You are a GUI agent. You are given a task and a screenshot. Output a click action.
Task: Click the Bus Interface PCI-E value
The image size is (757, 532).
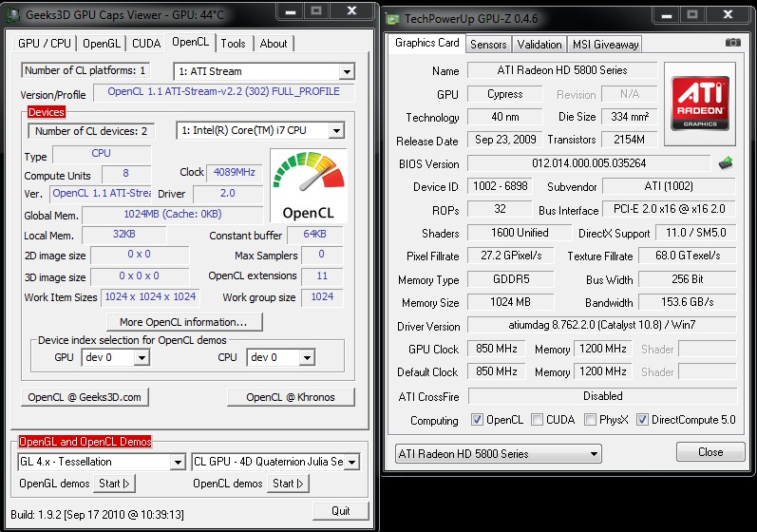pos(669,209)
